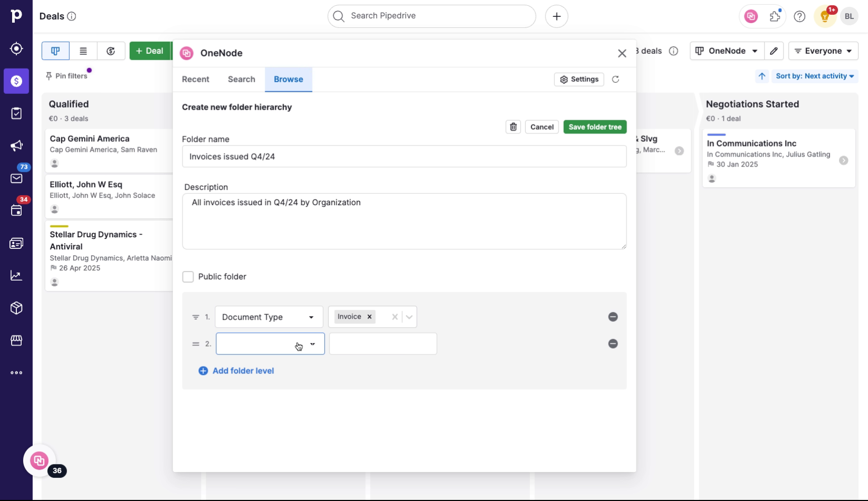Open Contacts card icon in sidebar

point(16,244)
